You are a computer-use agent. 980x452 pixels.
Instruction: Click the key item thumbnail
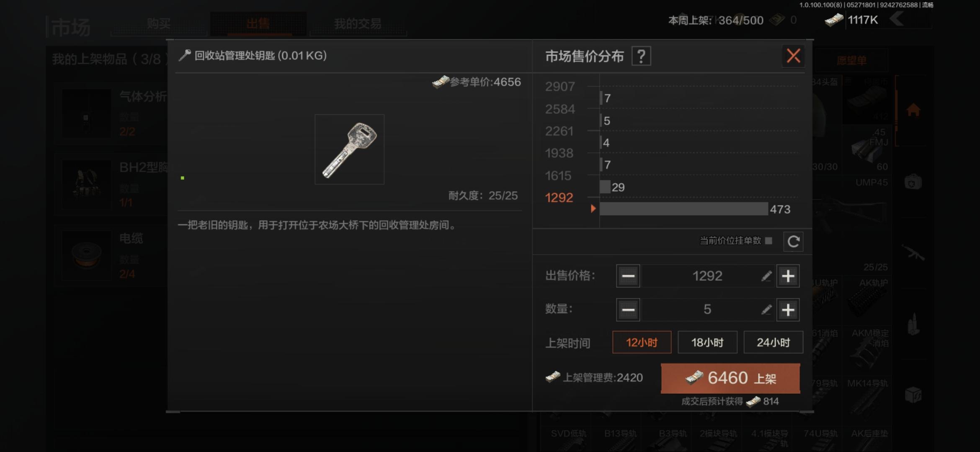point(349,149)
